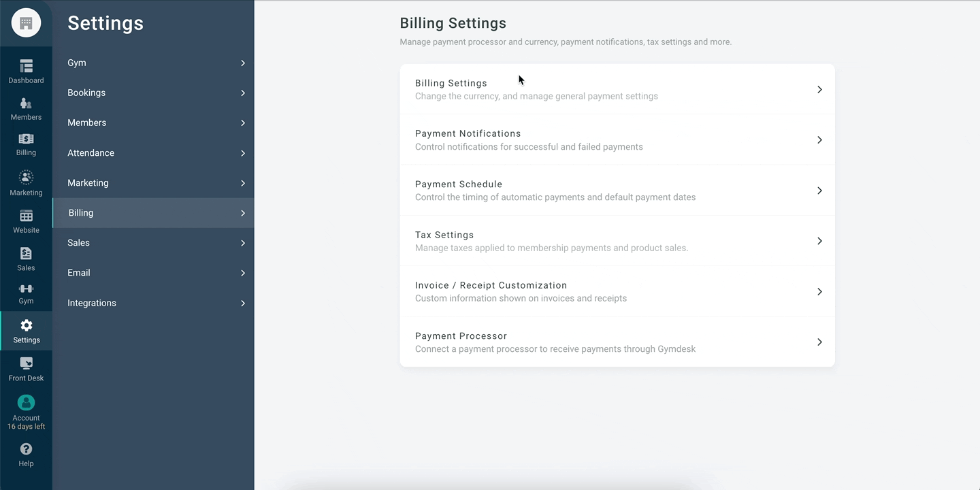Screen dimensions: 980x490
Task: Open Tax Settings
Action: point(617,241)
